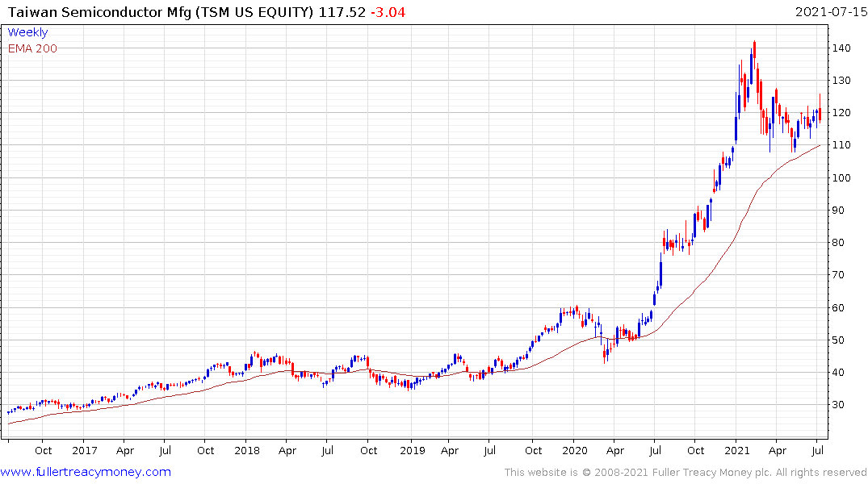Click the 2017 year label on time axis

tap(85, 451)
